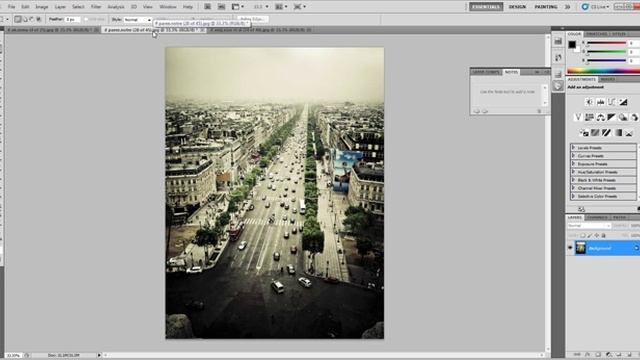Switch to the Layer Comps tab
640x360 pixels.
pos(486,72)
